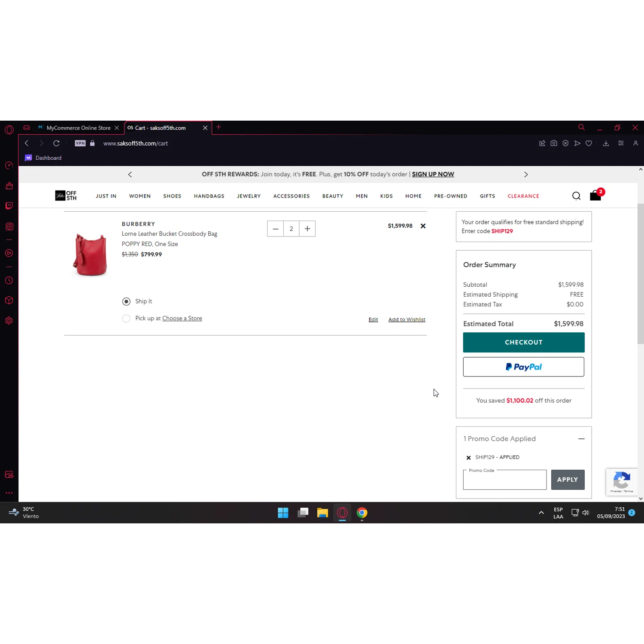
Task: Take a snapshot with camera icon
Action: click(x=554, y=143)
